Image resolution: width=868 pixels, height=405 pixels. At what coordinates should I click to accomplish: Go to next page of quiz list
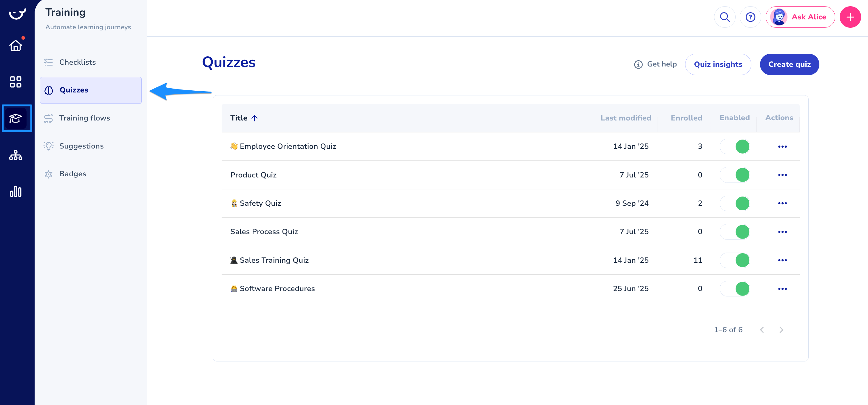[781, 330]
